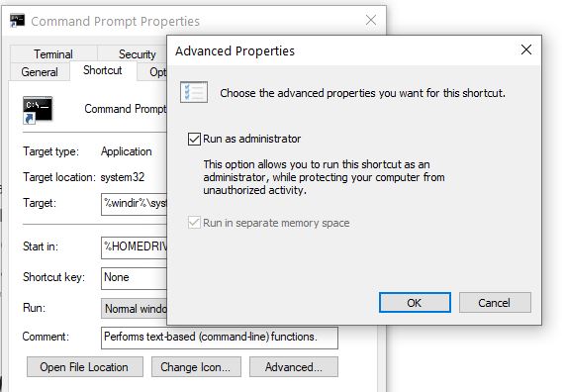Open the General tab
Screen dimensions: 565x392
[x=40, y=71]
